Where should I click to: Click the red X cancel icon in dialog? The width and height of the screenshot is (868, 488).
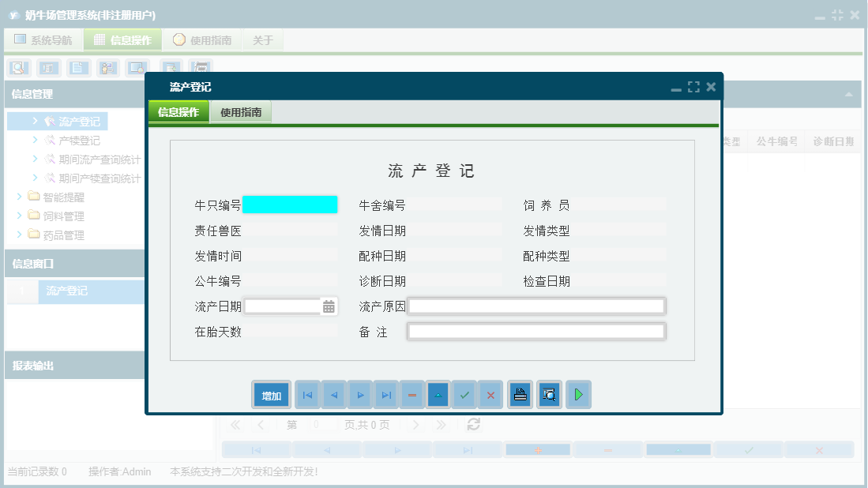[490, 395]
